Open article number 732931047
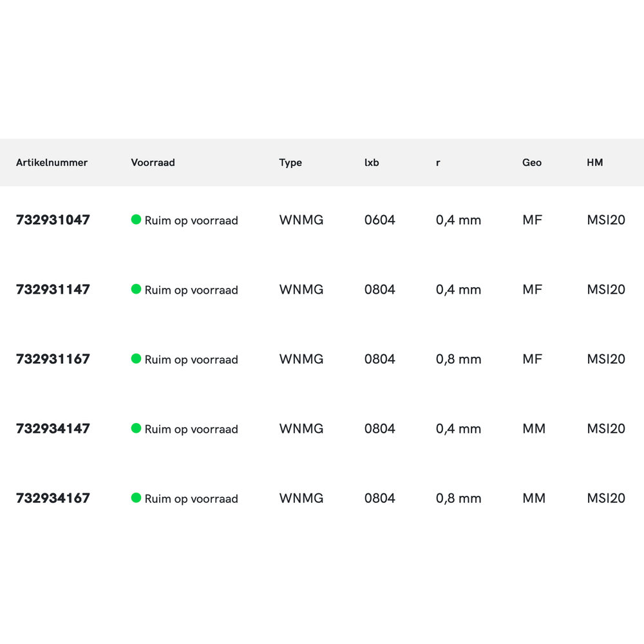This screenshot has width=644, height=644. click(53, 220)
